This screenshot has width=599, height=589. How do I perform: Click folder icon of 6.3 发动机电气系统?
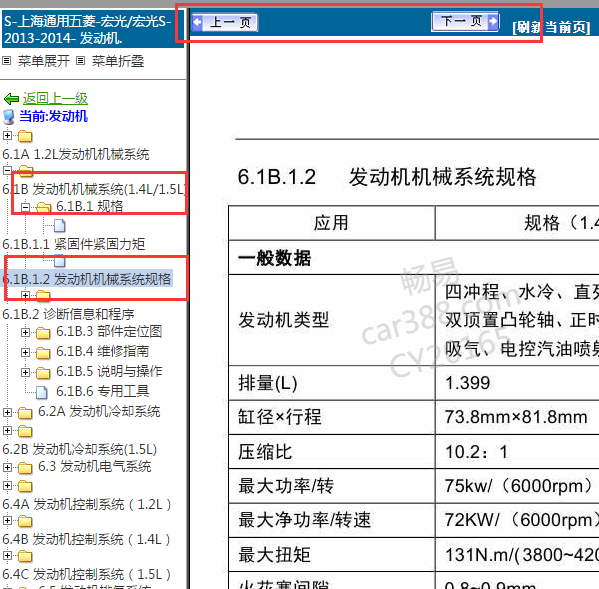coord(25,468)
